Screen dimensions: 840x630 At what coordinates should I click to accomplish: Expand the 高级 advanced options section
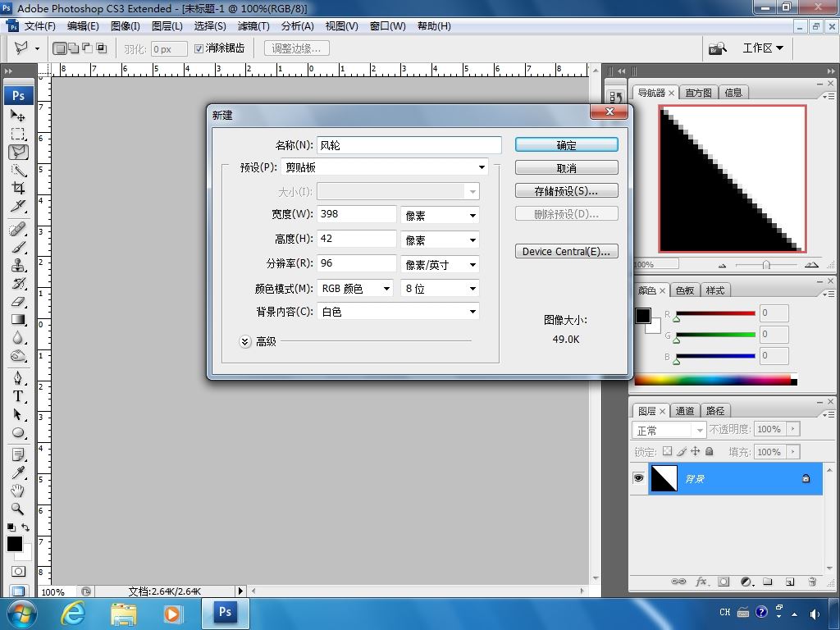pos(244,341)
